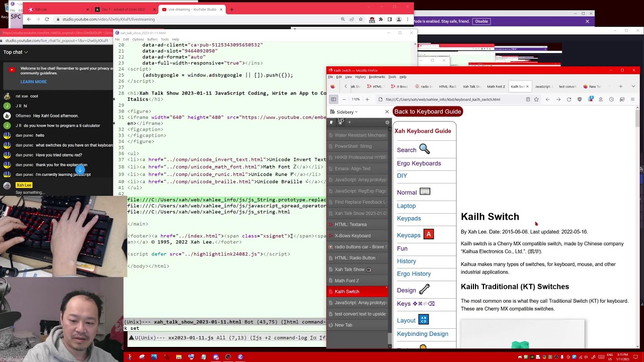
Task: Go forward using Firefox forward arrow
Action: click(558, 100)
